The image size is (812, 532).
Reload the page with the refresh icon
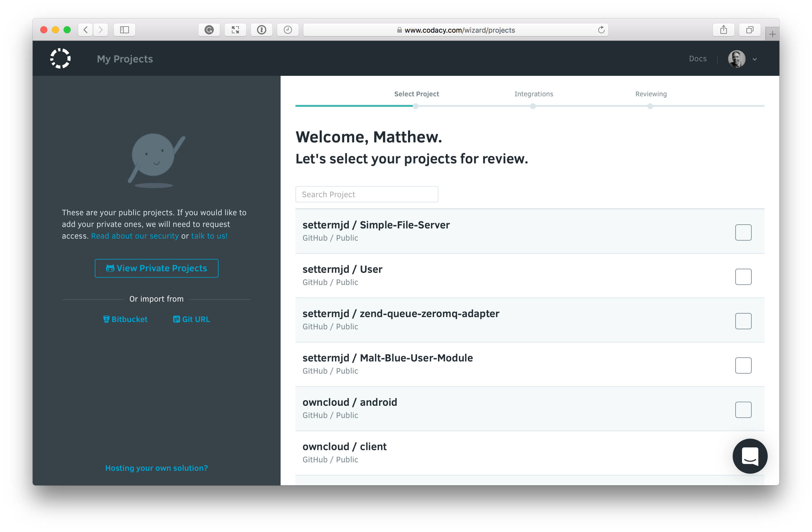[601, 30]
